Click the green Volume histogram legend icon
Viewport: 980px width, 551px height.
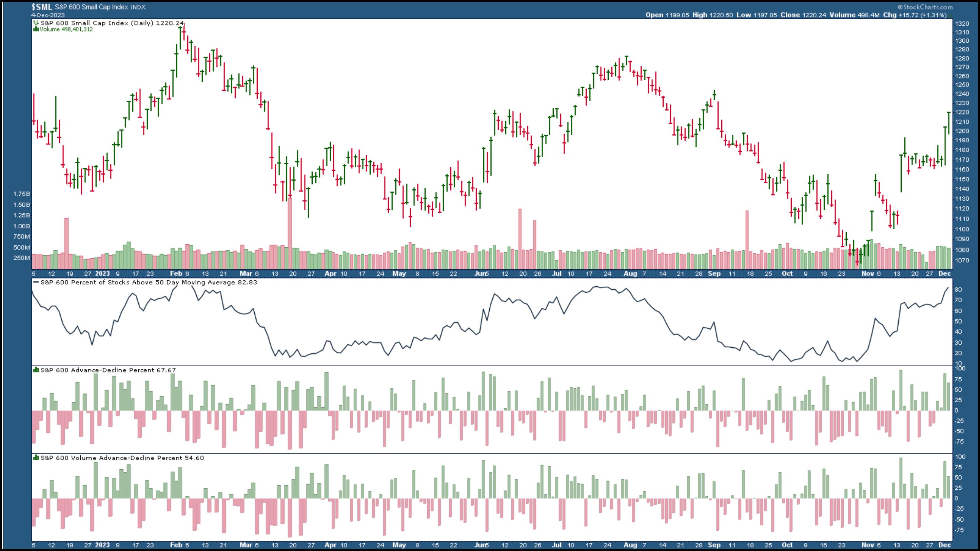(x=36, y=29)
